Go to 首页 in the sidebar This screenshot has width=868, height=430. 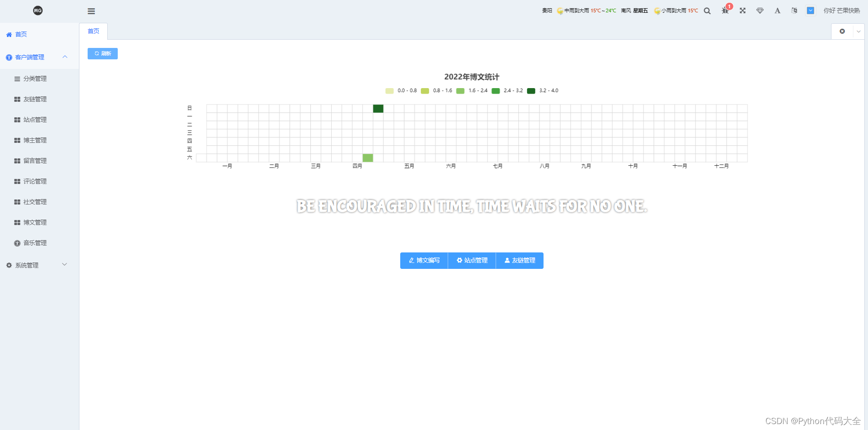(39, 34)
